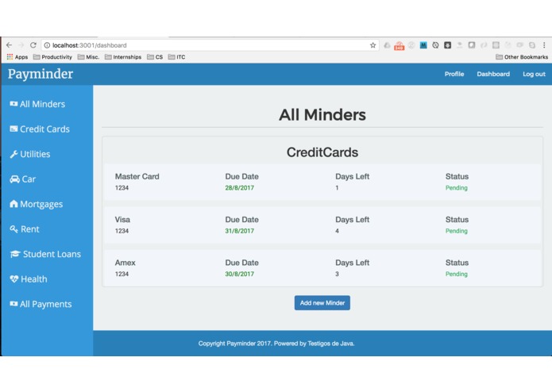Open the ITC bookmarks folder
The image size is (552, 392).
coord(177,57)
